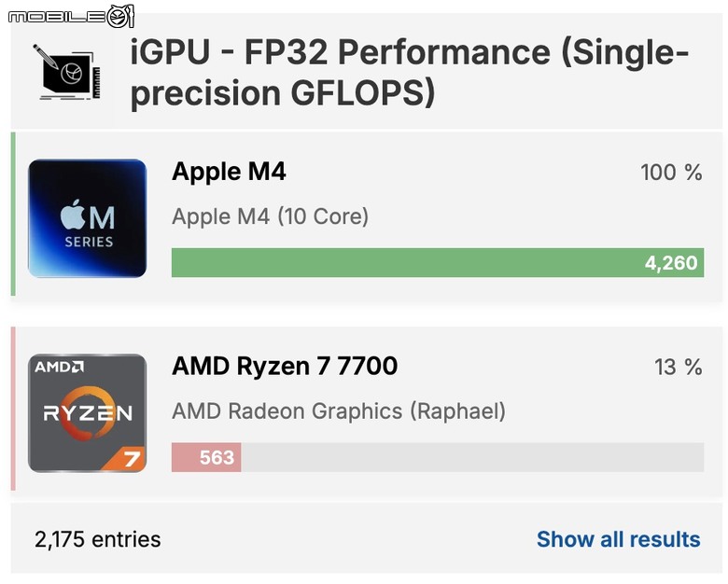Click the green accent stripe beside Apple M4
Image resolution: width=728 pixels, height=584 pixels.
13,214
